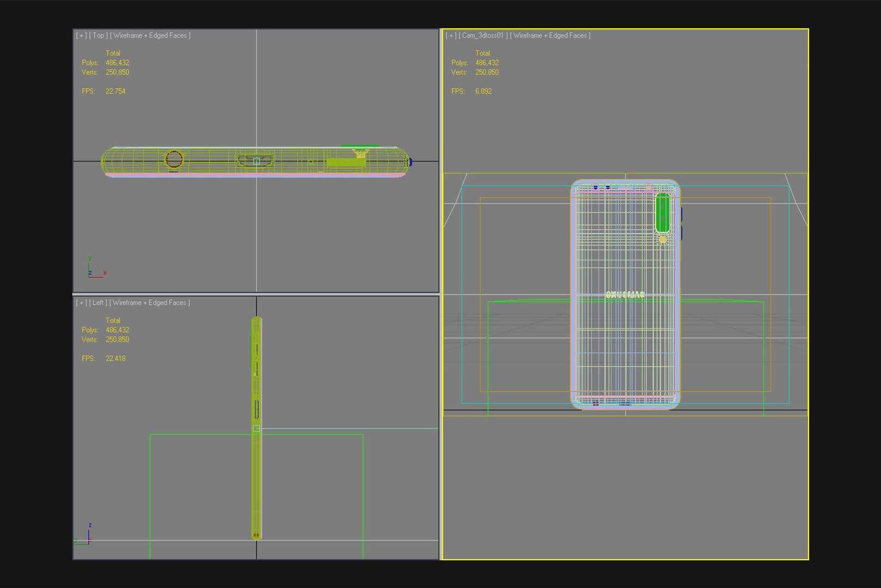Screen dimensions: 881x588
Task: Open Wireframe + Edged Faces menu in Left viewport
Action: (x=150, y=303)
